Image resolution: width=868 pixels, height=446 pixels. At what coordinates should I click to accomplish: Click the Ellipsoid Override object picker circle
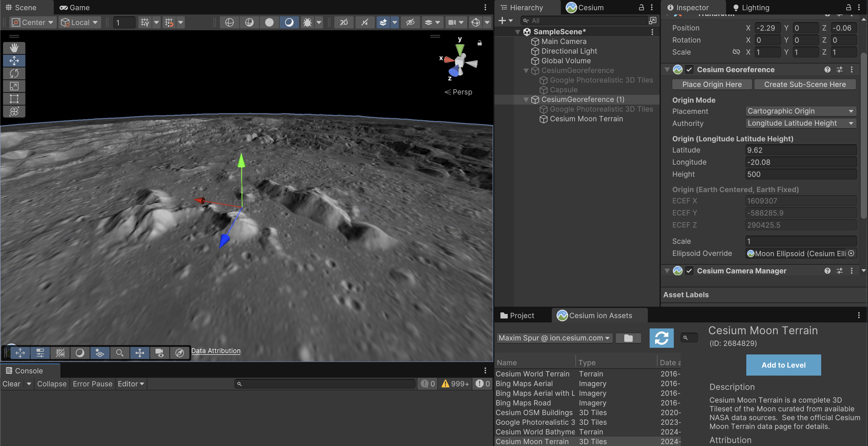tap(851, 254)
